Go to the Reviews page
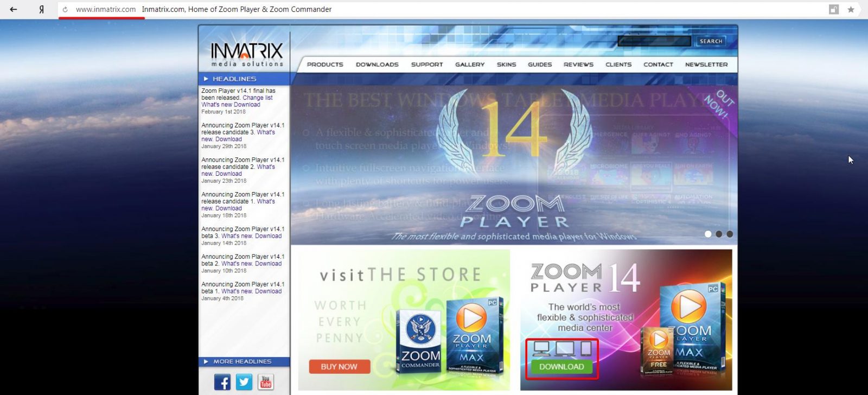This screenshot has height=395, width=868. tap(578, 65)
